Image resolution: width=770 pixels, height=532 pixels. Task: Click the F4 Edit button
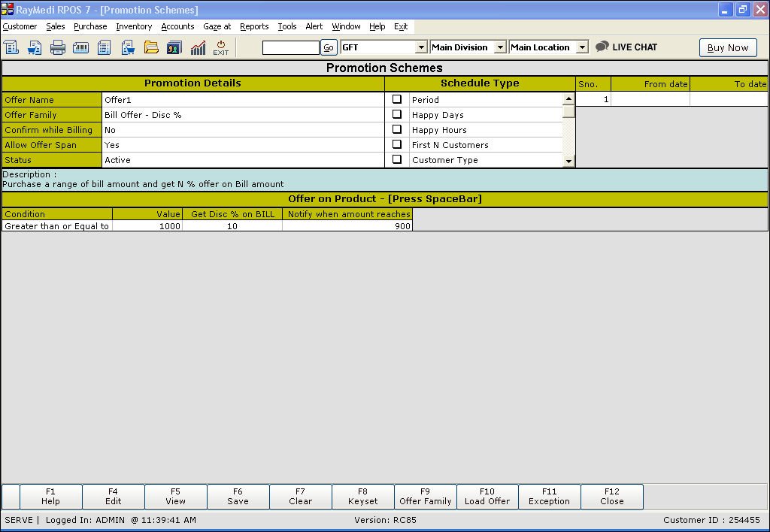click(113, 497)
